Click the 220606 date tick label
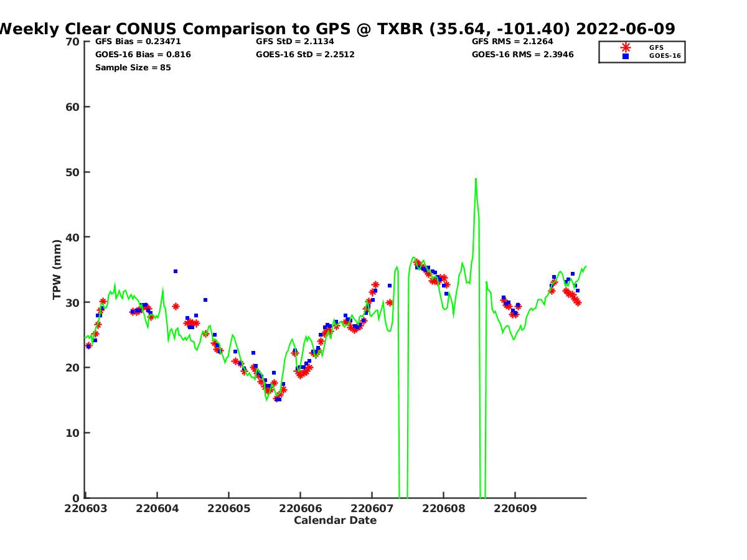 (300, 508)
